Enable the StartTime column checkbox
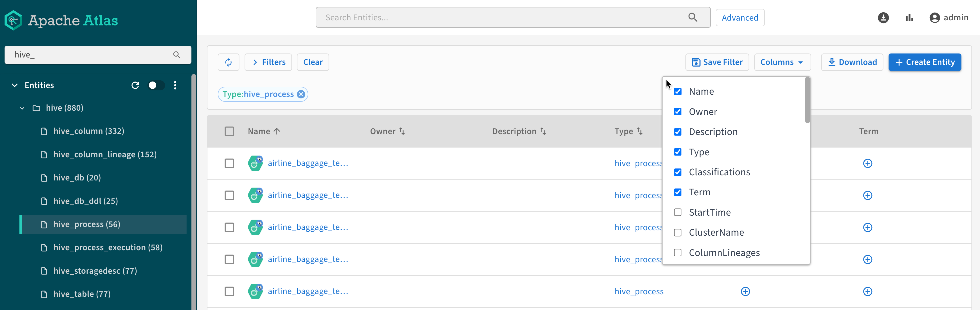This screenshot has height=310, width=980. [677, 212]
